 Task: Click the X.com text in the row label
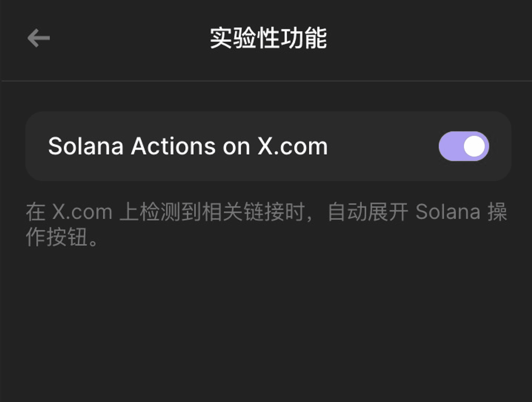click(x=293, y=146)
